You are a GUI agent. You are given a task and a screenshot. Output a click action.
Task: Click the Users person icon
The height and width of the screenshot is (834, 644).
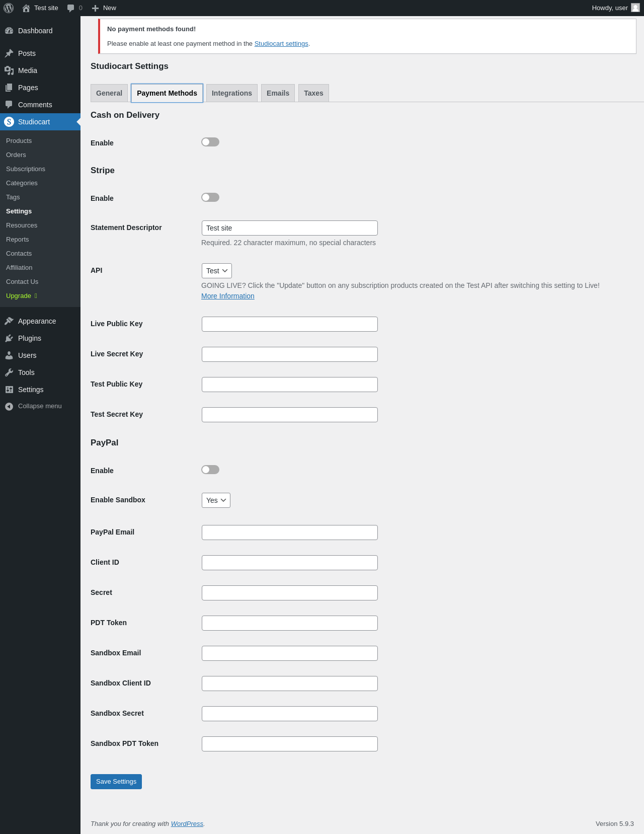point(9,355)
